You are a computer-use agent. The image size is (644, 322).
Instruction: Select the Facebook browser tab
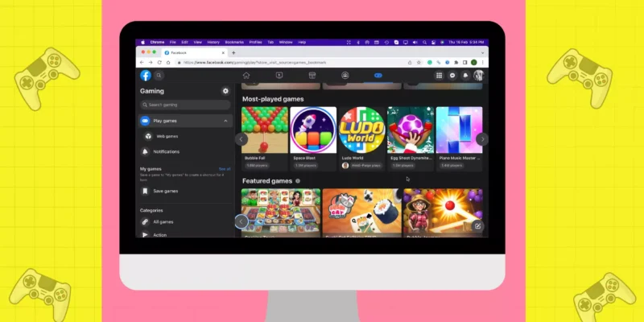(x=194, y=52)
